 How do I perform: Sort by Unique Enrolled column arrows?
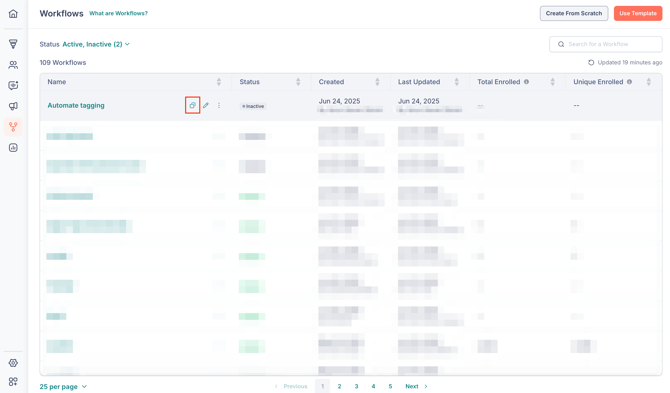pos(649,82)
